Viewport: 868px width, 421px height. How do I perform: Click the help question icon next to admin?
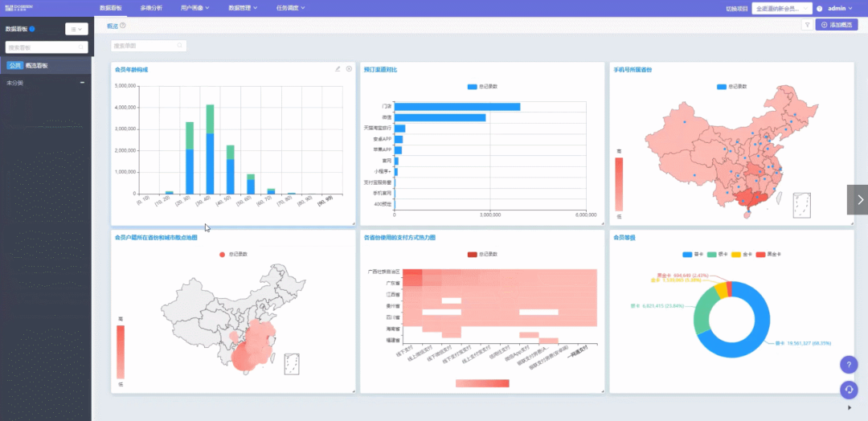click(819, 8)
